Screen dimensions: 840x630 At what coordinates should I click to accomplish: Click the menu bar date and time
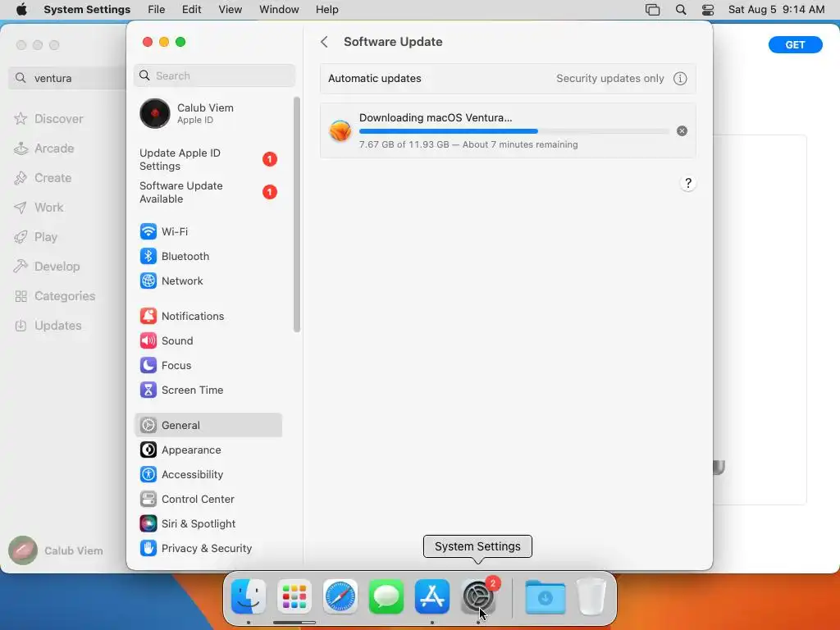776,10
